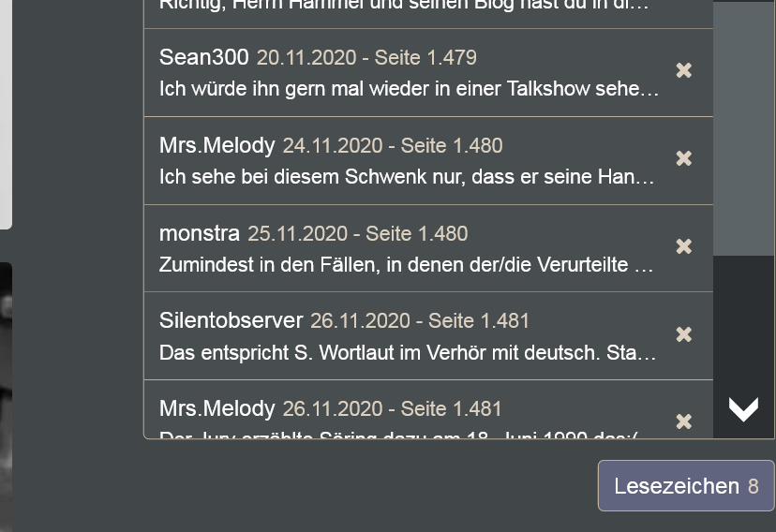Delete Mrs.Melody bookmark dated 24.11.2020
This screenshot has width=776, height=532.
tap(683, 158)
